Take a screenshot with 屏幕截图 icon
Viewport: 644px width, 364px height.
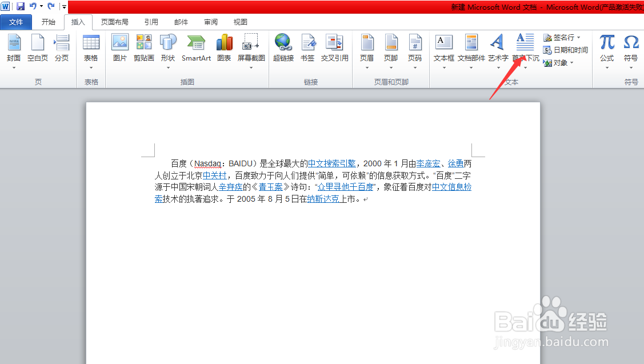click(x=251, y=43)
